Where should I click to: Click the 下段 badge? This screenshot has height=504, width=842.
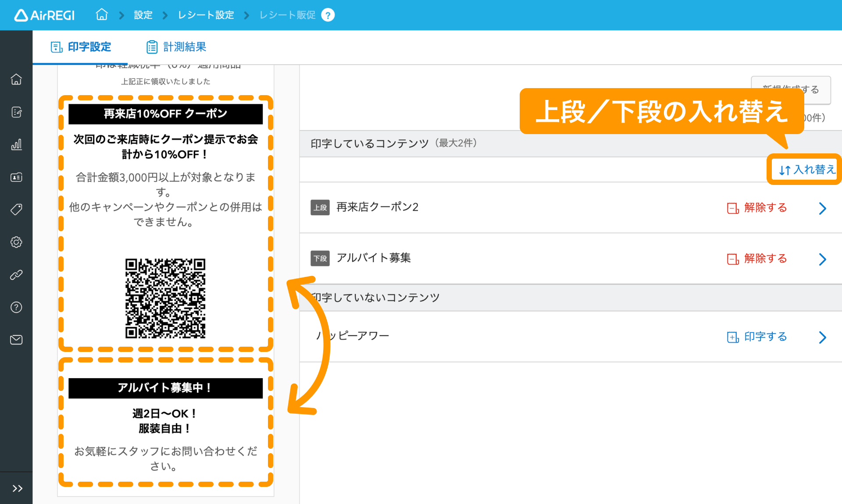coord(320,258)
